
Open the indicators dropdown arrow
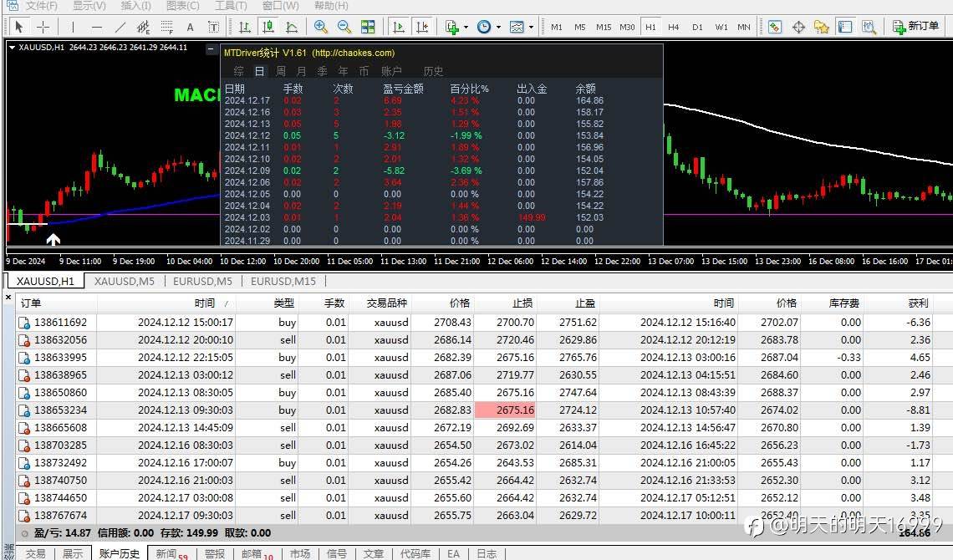click(x=466, y=27)
